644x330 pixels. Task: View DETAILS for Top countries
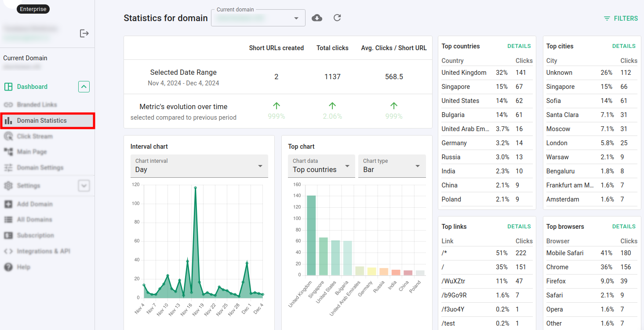(x=519, y=46)
